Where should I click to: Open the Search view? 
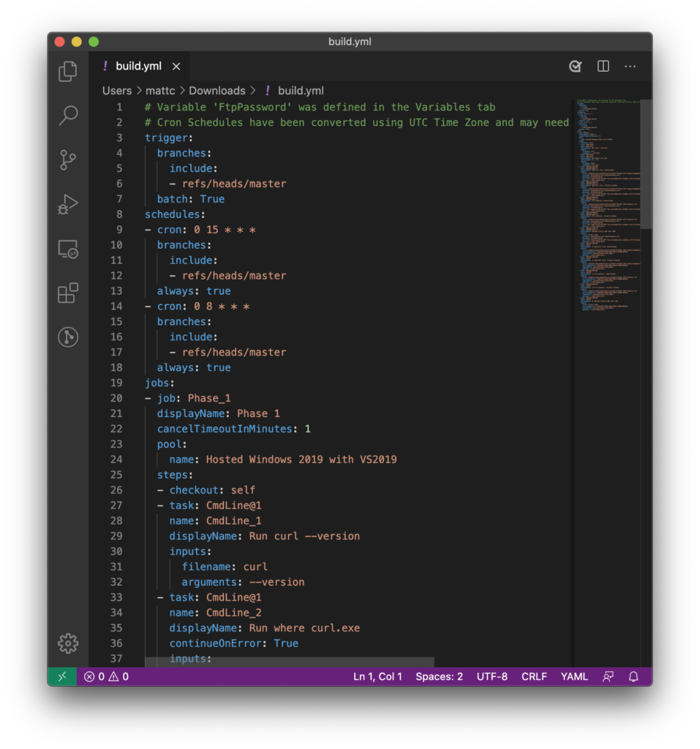(x=67, y=116)
